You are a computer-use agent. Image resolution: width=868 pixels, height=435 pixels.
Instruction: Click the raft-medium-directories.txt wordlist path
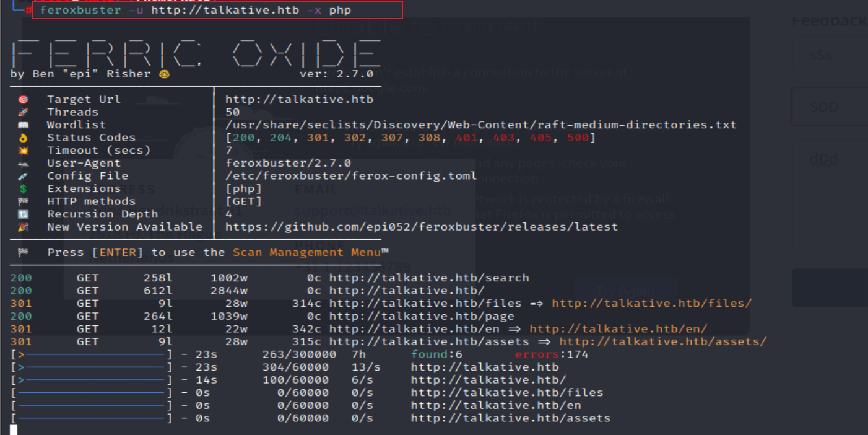(x=481, y=125)
